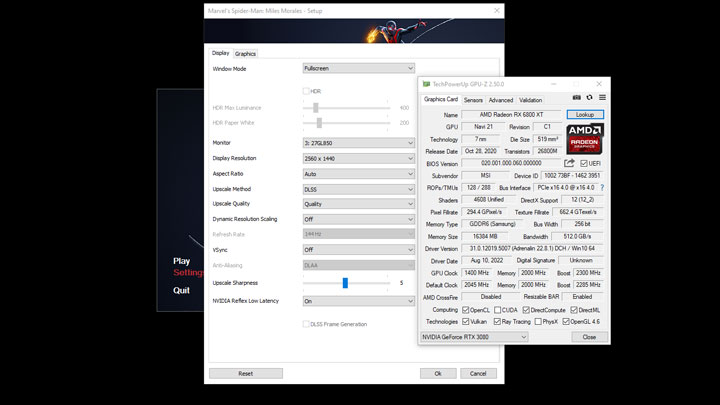Toggle the CUDA checkbox
The width and height of the screenshot is (720, 405).
497,310
